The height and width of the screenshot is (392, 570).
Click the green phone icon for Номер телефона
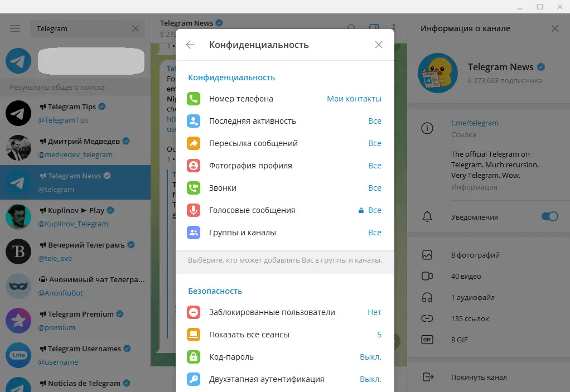(194, 99)
